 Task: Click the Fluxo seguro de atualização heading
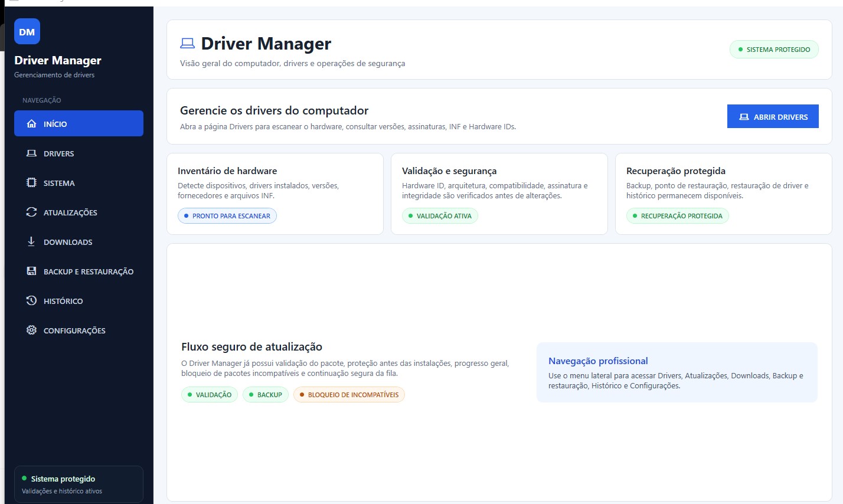click(x=251, y=347)
